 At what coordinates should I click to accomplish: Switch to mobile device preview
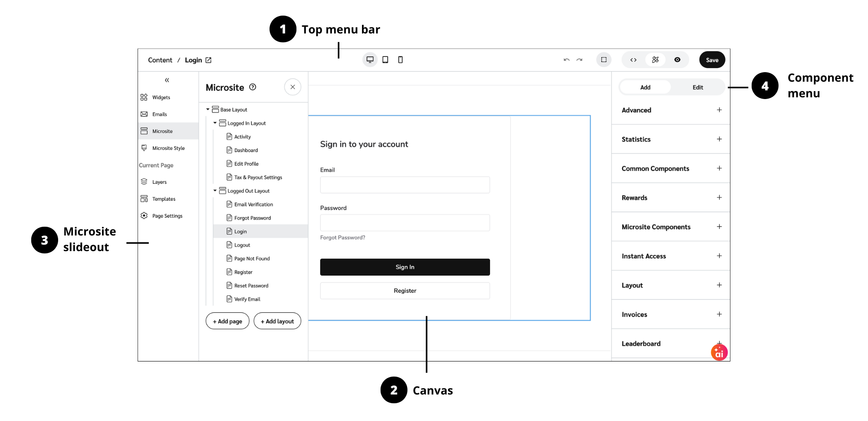pyautogui.click(x=400, y=60)
